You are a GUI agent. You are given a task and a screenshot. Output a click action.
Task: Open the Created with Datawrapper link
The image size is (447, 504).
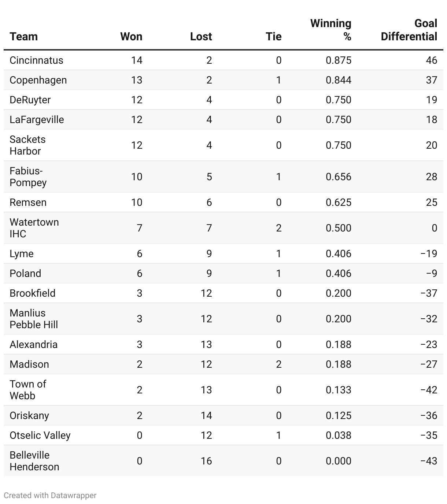(50, 495)
